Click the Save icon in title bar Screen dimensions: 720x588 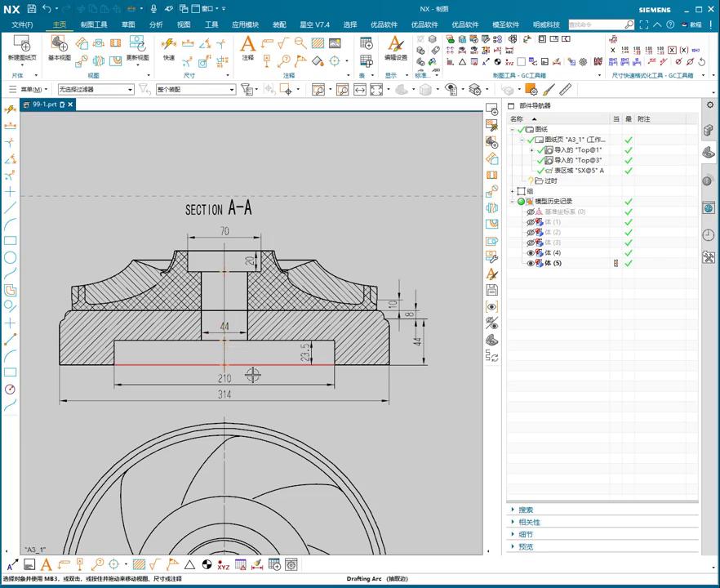(31, 9)
